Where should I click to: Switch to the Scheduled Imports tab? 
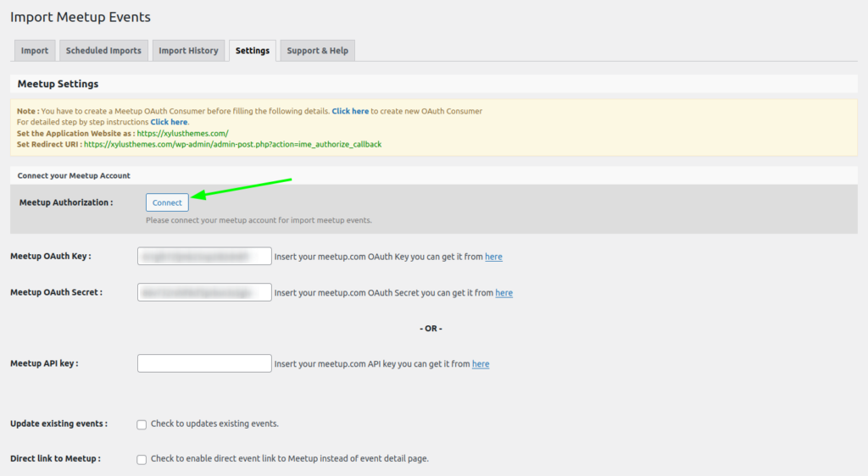click(x=103, y=51)
